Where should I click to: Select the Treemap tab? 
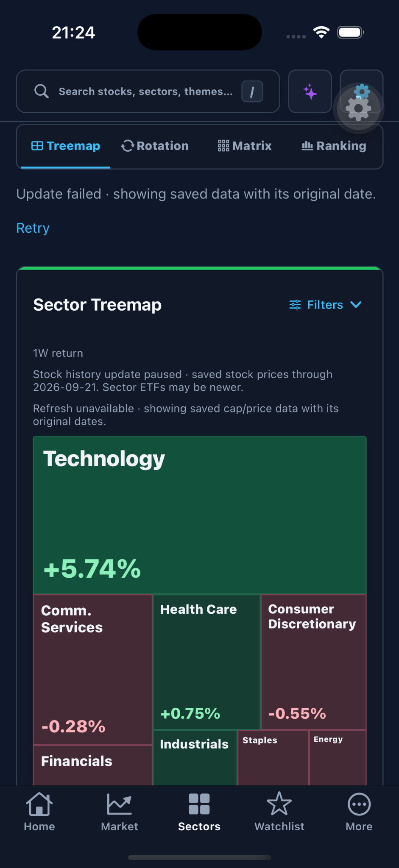point(66,146)
